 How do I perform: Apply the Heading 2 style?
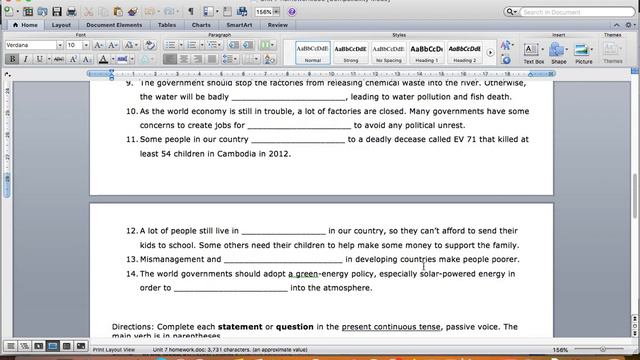pos(464,53)
